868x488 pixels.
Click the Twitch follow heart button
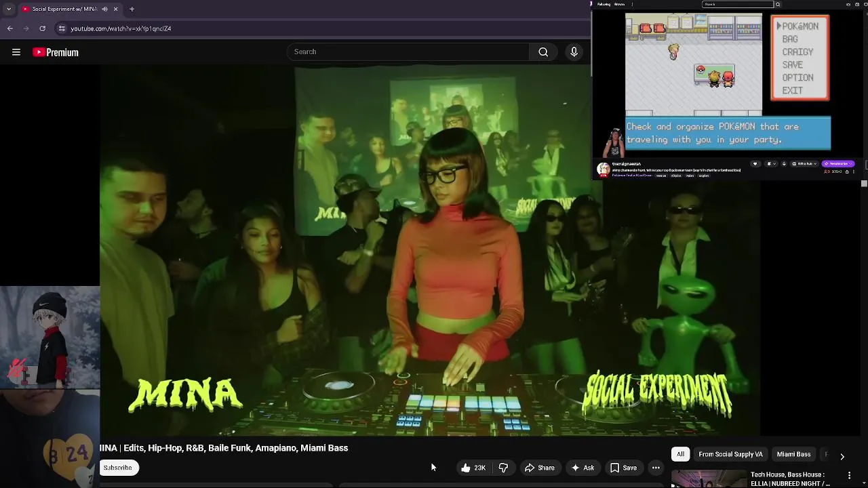[x=755, y=163]
